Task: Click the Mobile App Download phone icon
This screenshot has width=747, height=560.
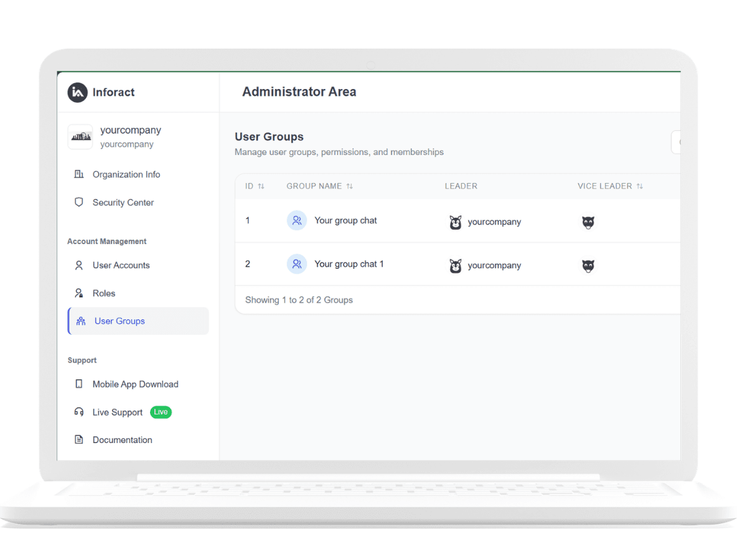Action: point(79,385)
